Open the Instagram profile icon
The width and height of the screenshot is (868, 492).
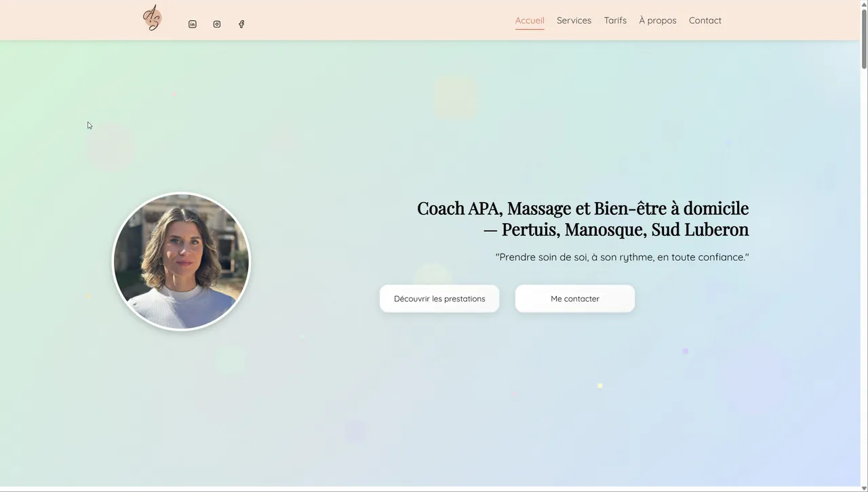click(x=217, y=24)
